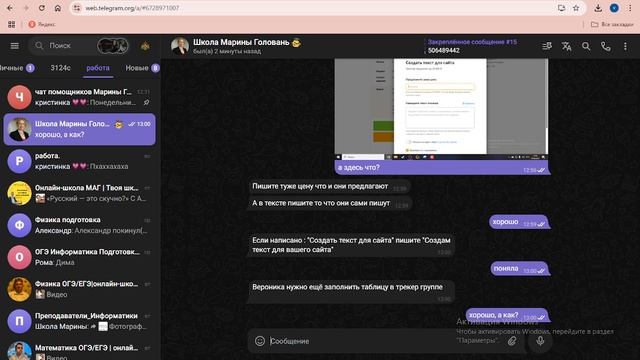Open Преподаватели_Информатики chat
The height and width of the screenshot is (360, 640).
(x=80, y=321)
